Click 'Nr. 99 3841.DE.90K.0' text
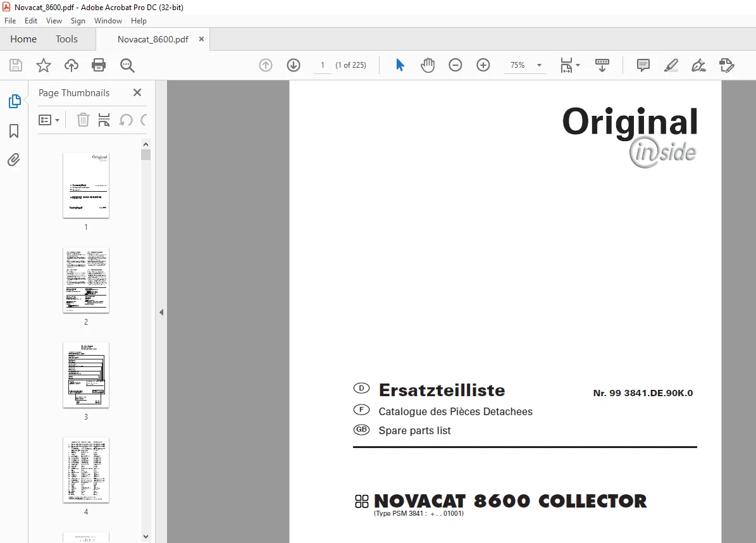The height and width of the screenshot is (543, 756). pyautogui.click(x=643, y=393)
